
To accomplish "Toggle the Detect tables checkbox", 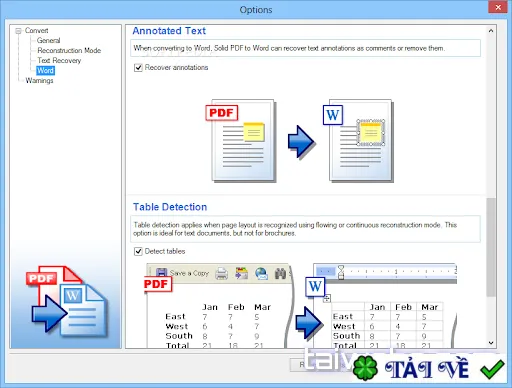I will tap(138, 251).
